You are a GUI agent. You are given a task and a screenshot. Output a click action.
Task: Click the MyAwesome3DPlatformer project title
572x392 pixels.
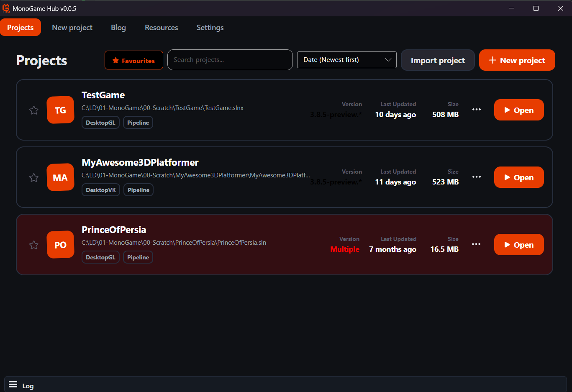click(x=140, y=162)
